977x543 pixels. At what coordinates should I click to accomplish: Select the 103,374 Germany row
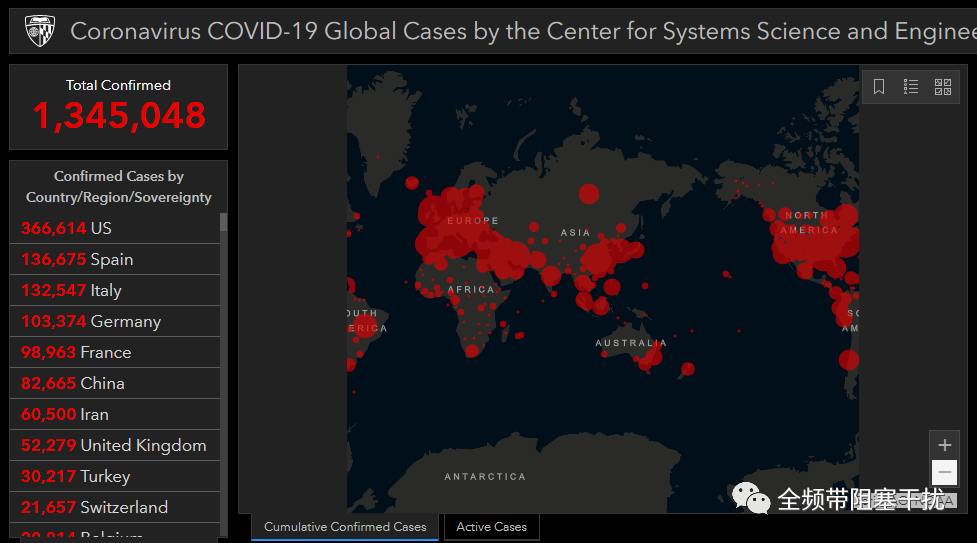click(115, 322)
